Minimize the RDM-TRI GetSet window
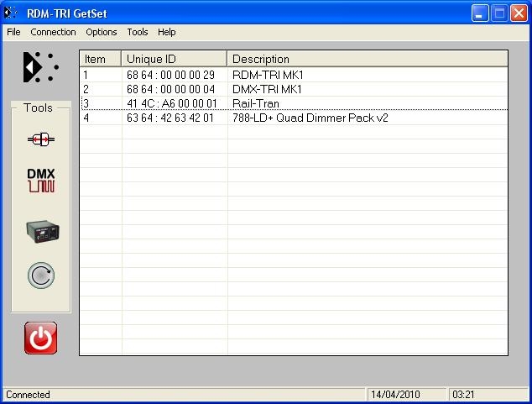The image size is (532, 404). [480, 13]
